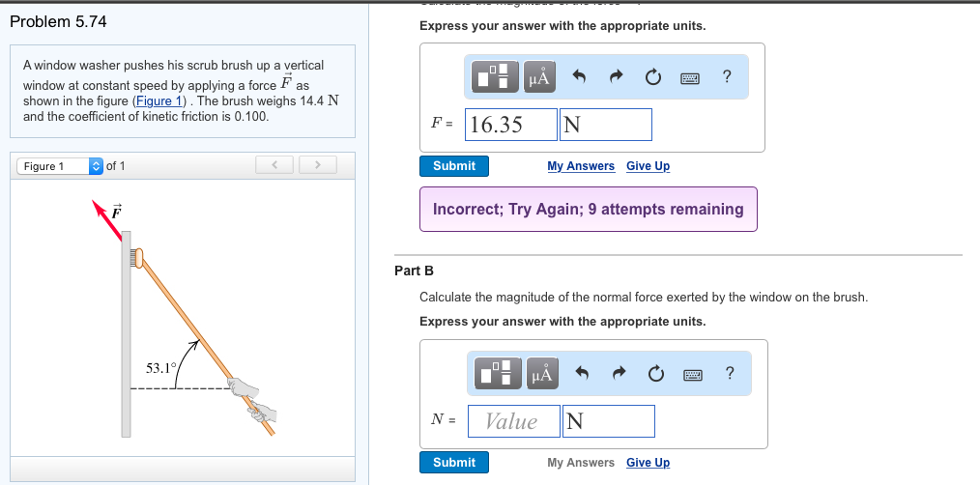Open My Answers for Part A
The height and width of the screenshot is (485, 980).
click(580, 166)
